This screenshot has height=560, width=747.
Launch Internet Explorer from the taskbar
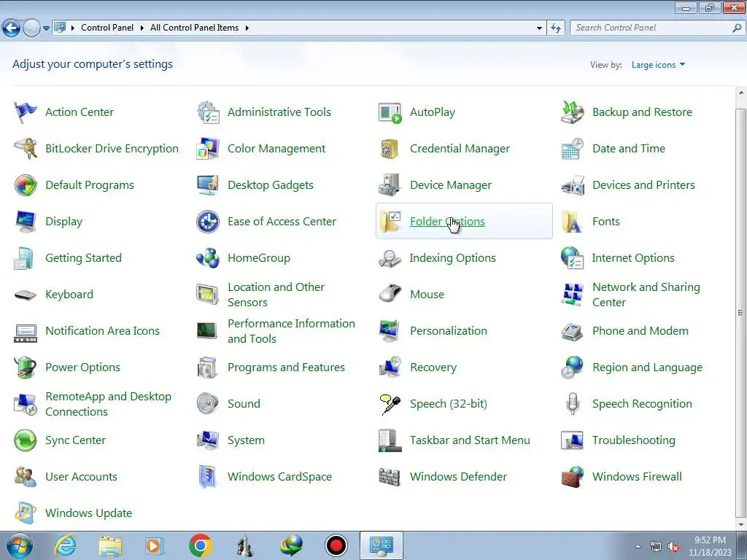click(x=65, y=545)
